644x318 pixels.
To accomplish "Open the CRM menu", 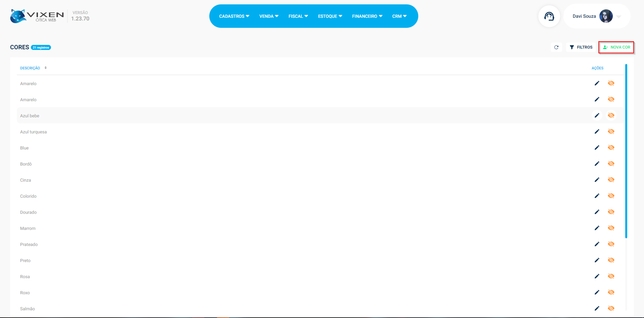I will click(399, 16).
